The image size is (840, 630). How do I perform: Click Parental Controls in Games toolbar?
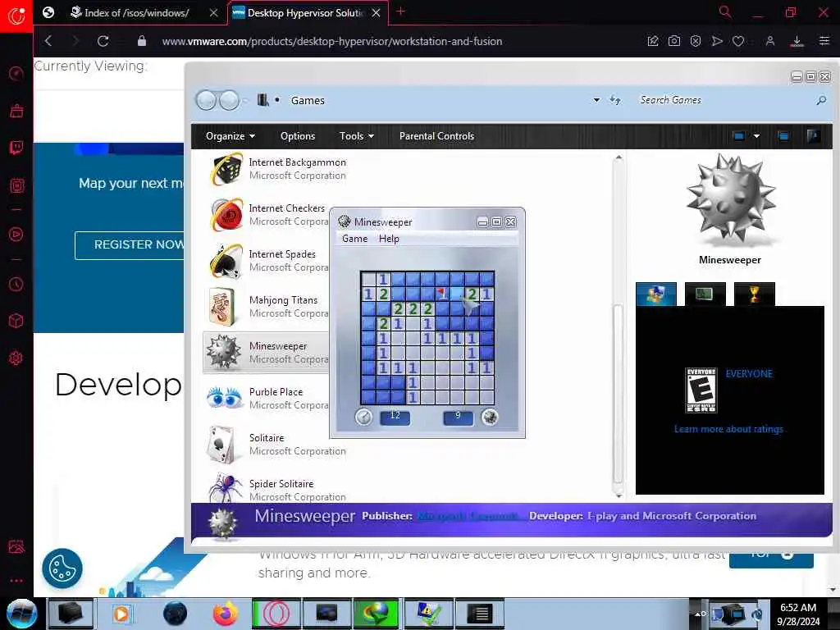436,136
